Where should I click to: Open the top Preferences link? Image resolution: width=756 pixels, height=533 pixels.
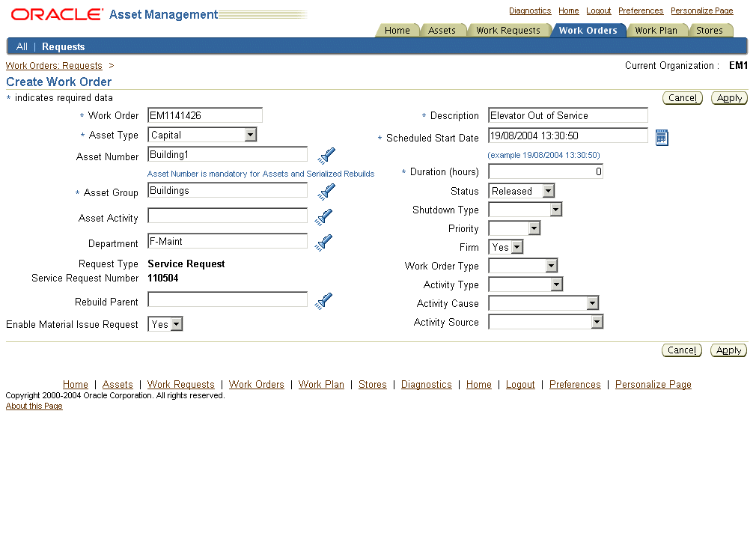point(641,10)
